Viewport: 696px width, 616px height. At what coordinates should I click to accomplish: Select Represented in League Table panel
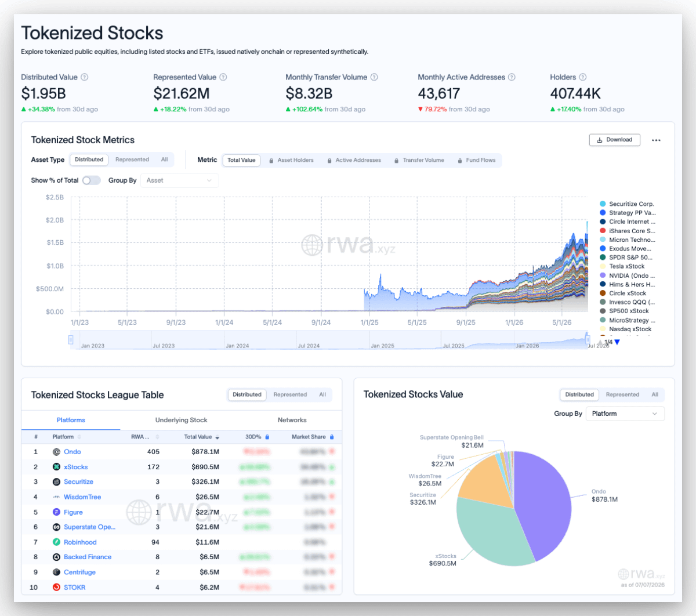(x=290, y=394)
